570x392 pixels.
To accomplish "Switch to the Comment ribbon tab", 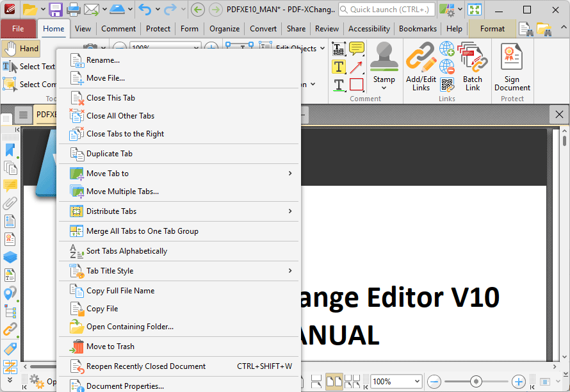I will click(118, 29).
